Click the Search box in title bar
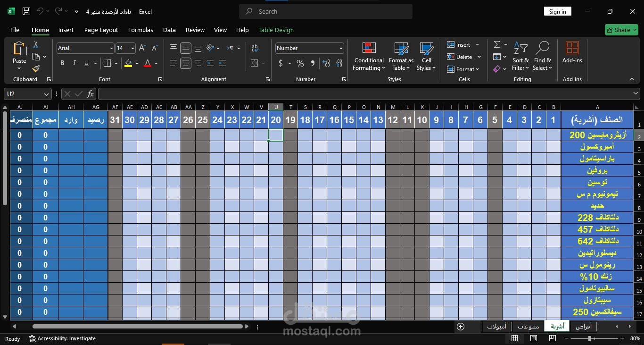Image resolution: width=644 pixels, height=345 pixels. pos(326,11)
